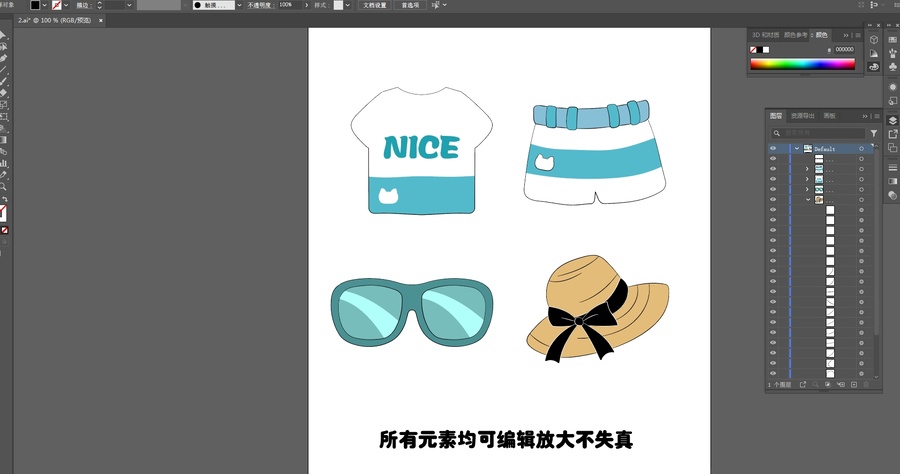Toggle visibility of fourth sublayer under Default
This screenshot has height=474, width=900.
click(x=773, y=189)
